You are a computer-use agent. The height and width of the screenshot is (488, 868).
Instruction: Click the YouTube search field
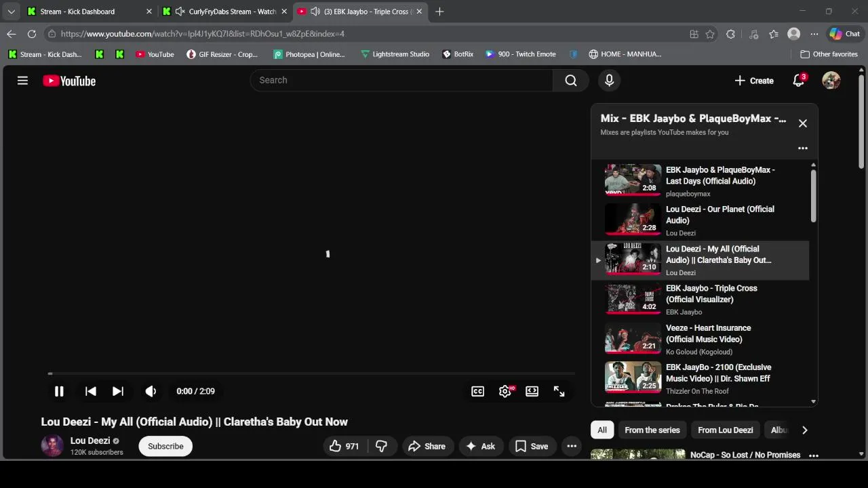point(401,80)
